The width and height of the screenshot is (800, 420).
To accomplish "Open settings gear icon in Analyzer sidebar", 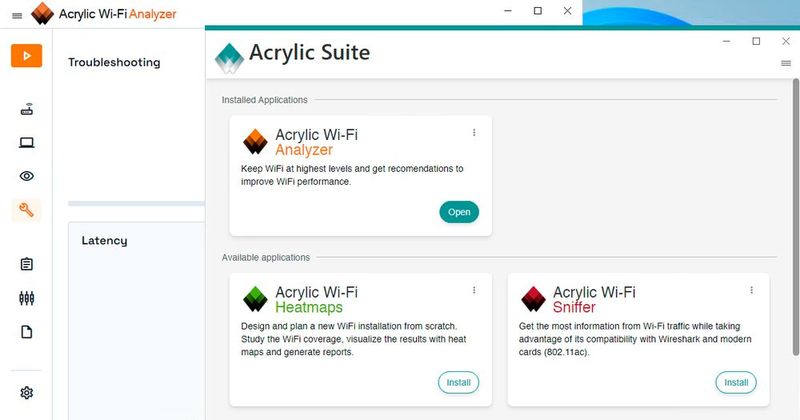I will [x=27, y=393].
